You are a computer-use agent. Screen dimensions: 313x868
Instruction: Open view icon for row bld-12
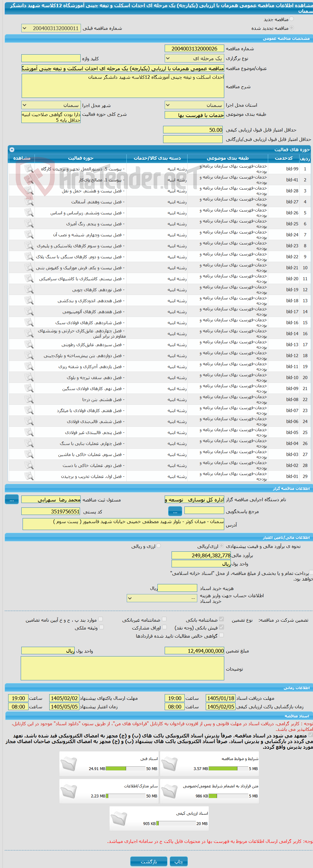pyautogui.click(x=29, y=356)
